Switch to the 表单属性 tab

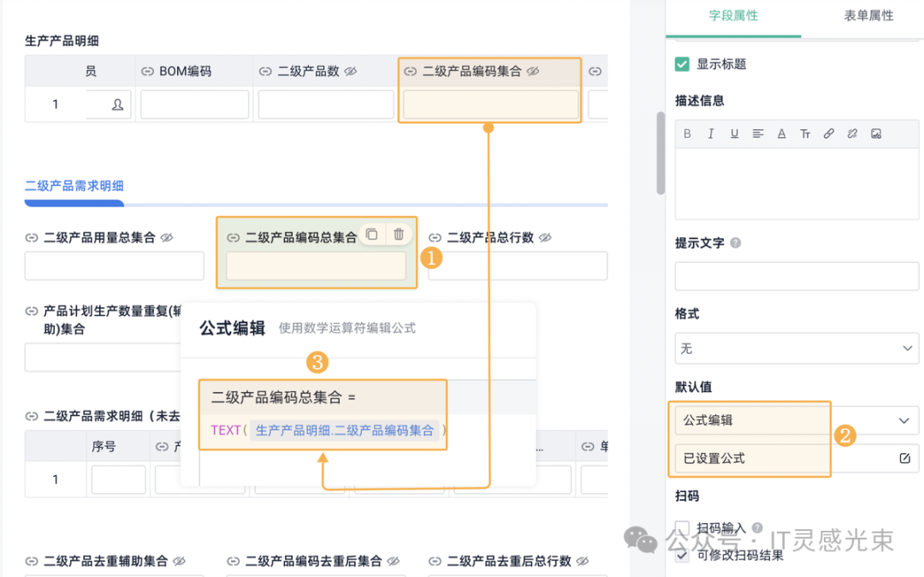[x=868, y=15]
